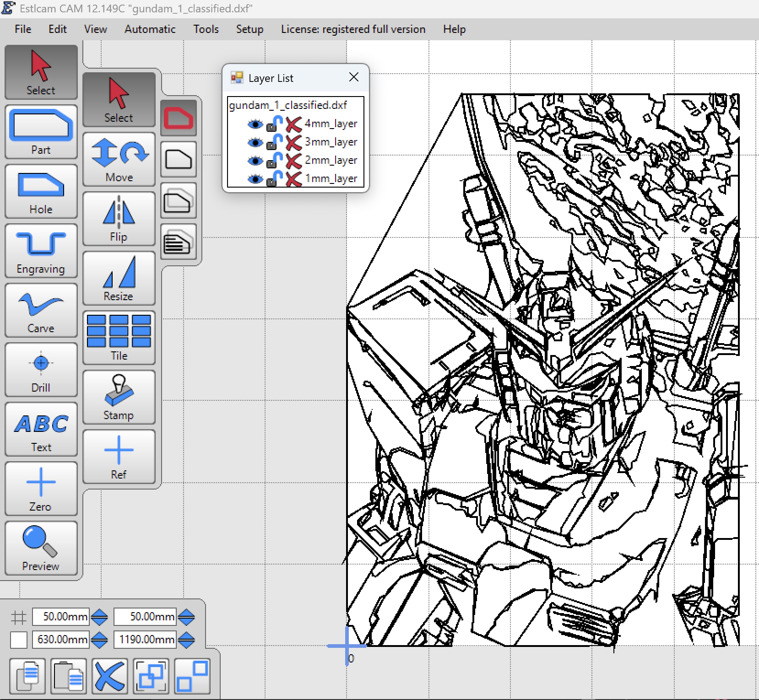759x700 pixels.
Task: Click the first grid spacing 50.00mm stepper
Action: pos(99,617)
